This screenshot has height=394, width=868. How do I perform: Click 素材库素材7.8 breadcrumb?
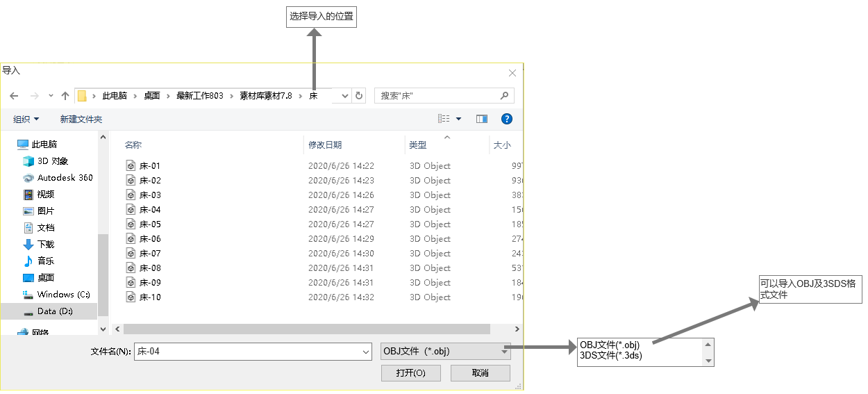266,96
